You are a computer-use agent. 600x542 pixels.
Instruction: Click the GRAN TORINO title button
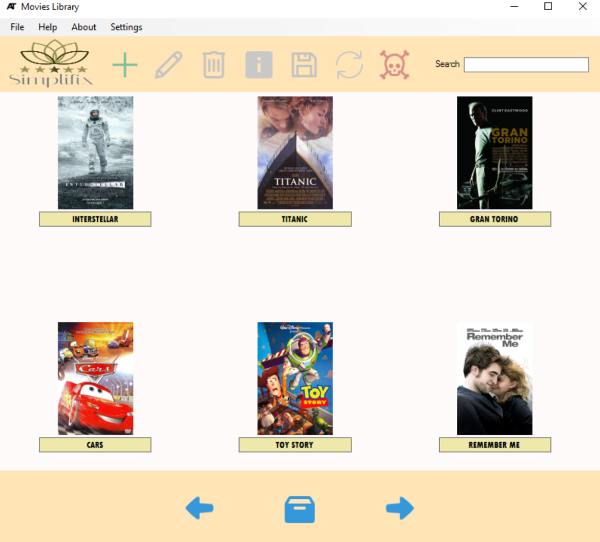coord(495,219)
